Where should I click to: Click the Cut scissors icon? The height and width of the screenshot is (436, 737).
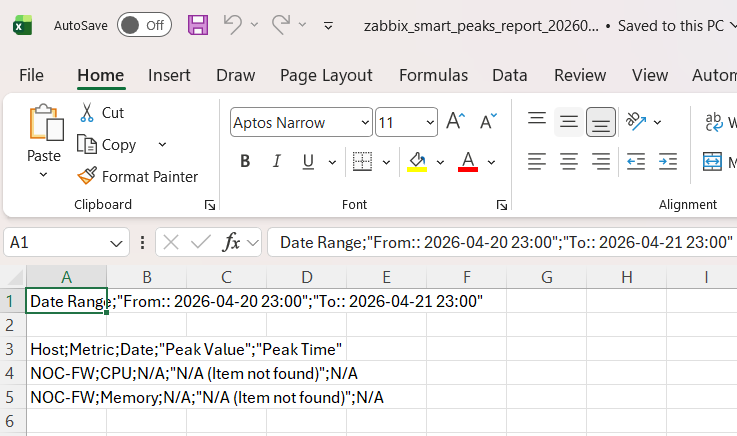(x=88, y=113)
